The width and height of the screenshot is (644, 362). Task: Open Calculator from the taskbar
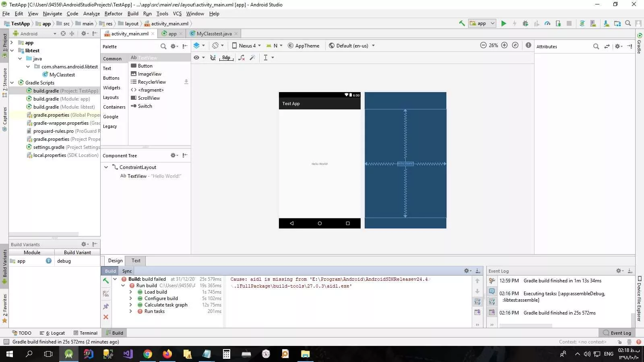pyautogui.click(x=227, y=354)
